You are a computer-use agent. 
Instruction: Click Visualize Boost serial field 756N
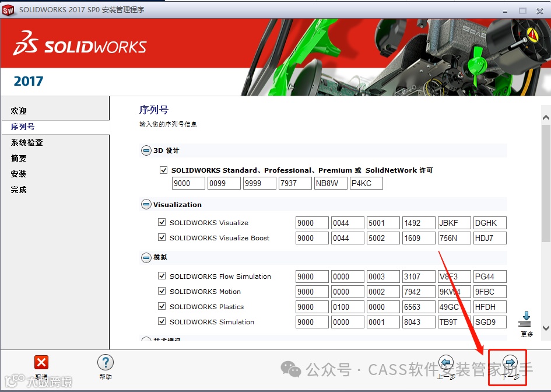click(454, 238)
